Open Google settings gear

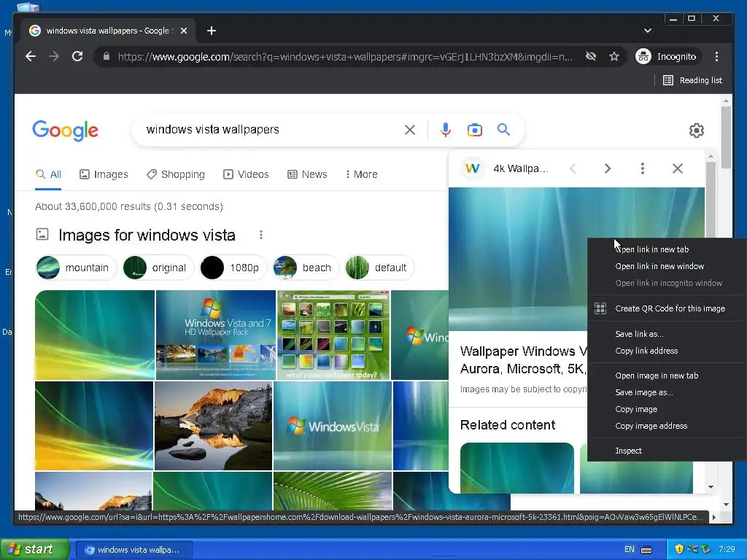tap(697, 131)
